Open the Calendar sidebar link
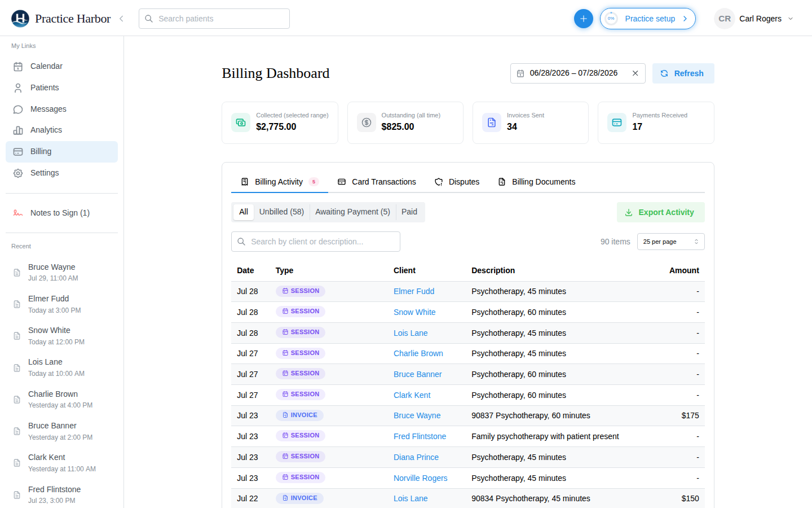812x508 pixels. click(x=61, y=67)
